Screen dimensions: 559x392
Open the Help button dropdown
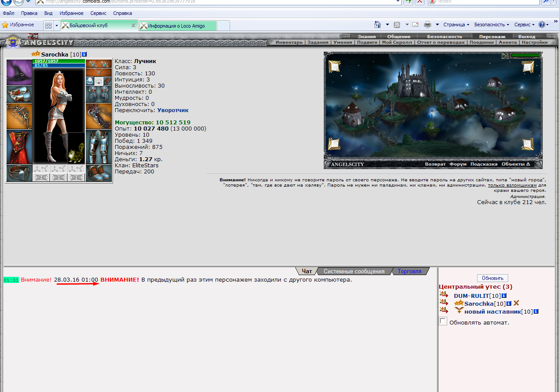point(544,25)
